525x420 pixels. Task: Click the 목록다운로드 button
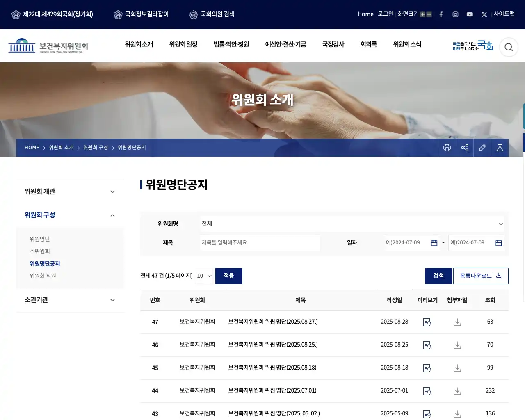481,276
